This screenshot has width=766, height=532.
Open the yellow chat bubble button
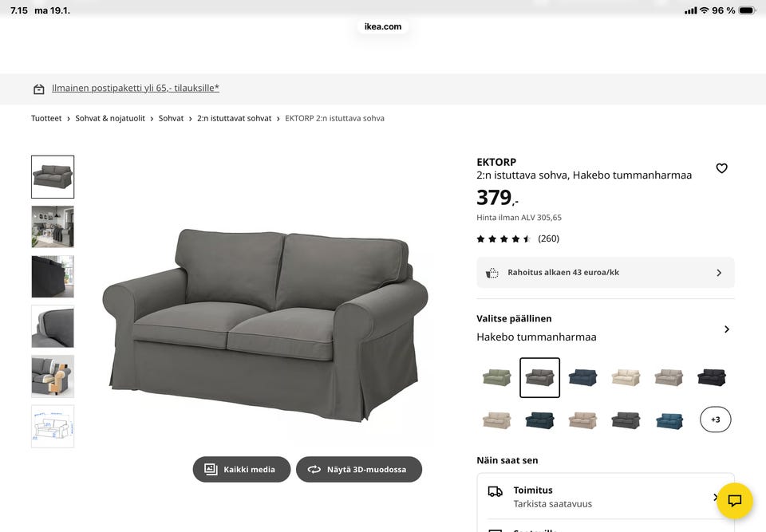pyautogui.click(x=734, y=500)
